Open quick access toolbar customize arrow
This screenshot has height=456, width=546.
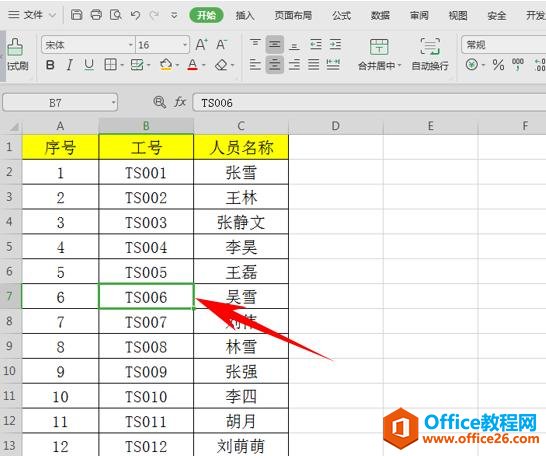pyautogui.click(x=174, y=15)
